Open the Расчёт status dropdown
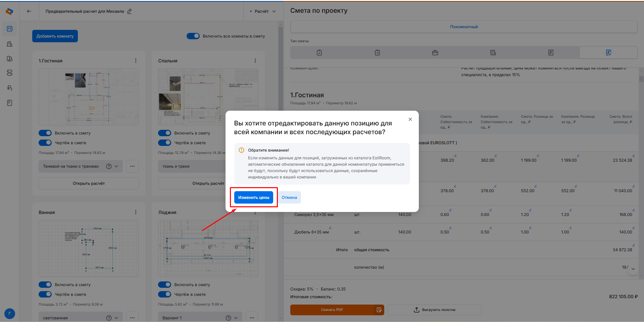This screenshot has width=644, height=322. pyautogui.click(x=263, y=11)
